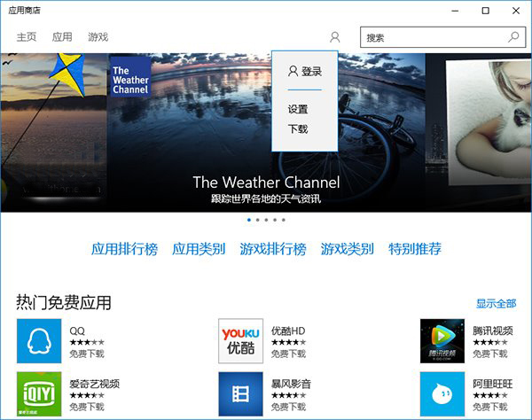Click 免费下载 under QQ

[x=87, y=354]
